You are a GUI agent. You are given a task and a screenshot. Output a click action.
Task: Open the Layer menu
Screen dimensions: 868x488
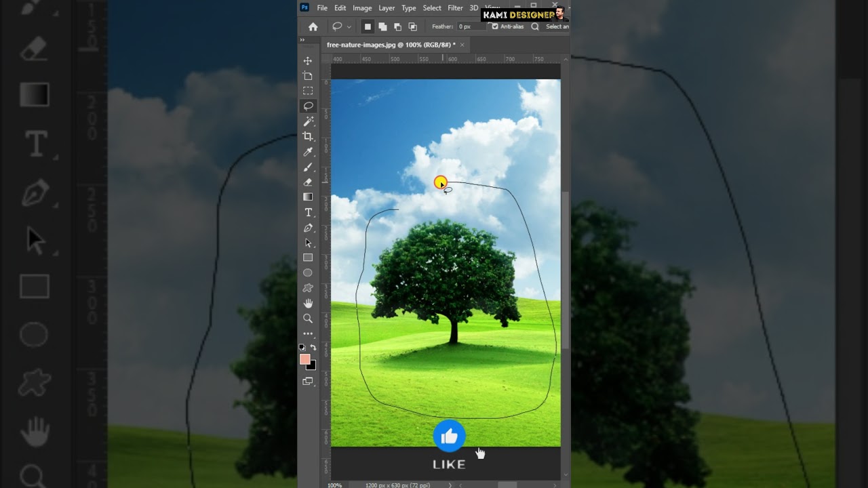(387, 8)
